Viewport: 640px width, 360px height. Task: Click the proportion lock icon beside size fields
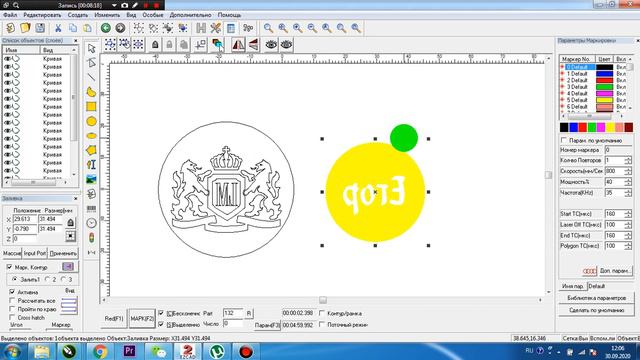pyautogui.click(x=70, y=223)
